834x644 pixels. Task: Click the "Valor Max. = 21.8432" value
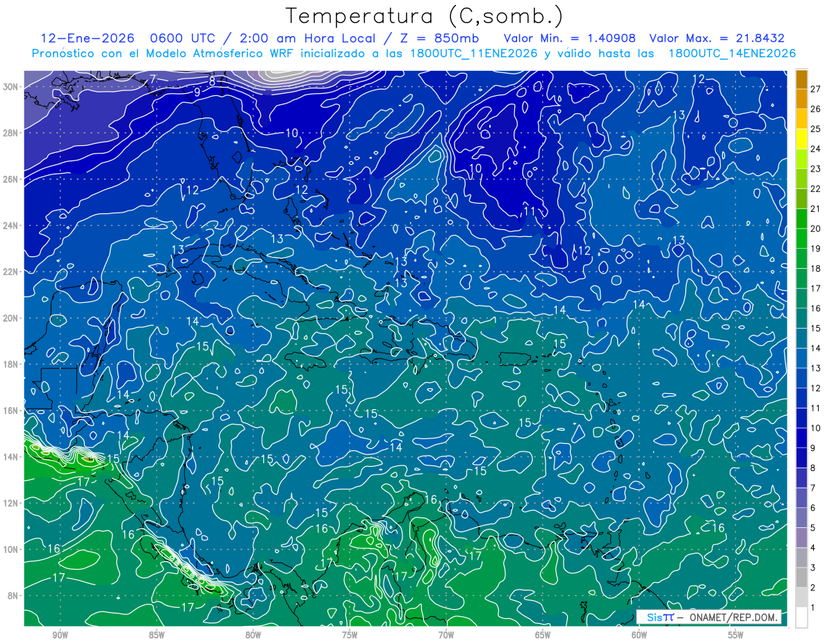click(717, 38)
